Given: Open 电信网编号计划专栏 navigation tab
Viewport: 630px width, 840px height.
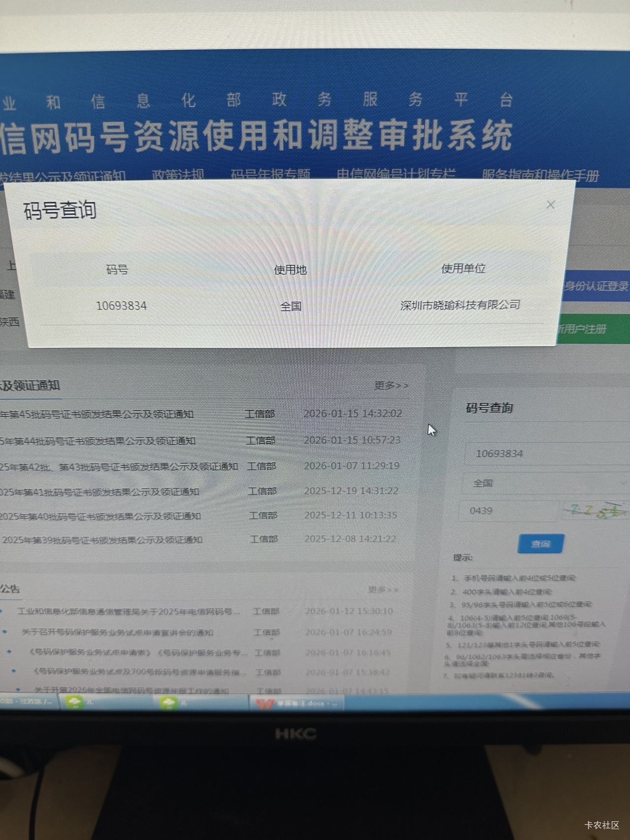Looking at the screenshot, I should tap(396, 175).
